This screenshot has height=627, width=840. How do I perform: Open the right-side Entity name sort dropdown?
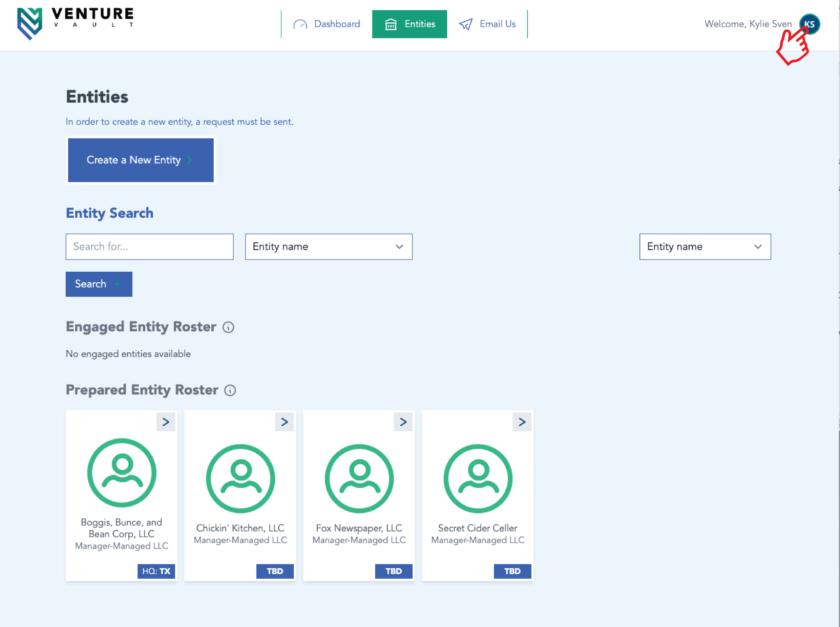click(705, 247)
